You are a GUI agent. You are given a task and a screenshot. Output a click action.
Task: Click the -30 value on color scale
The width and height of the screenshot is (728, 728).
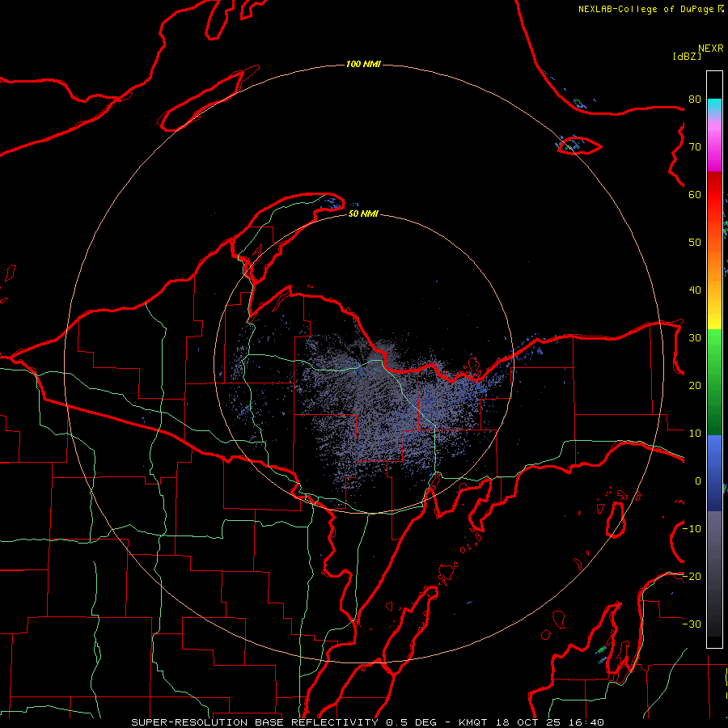pos(692,624)
